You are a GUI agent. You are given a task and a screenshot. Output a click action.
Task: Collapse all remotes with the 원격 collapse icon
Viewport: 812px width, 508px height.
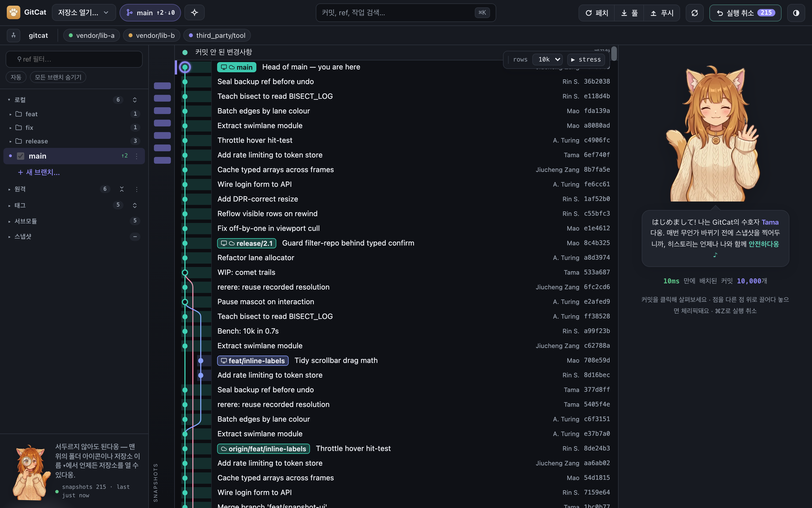pyautogui.click(x=122, y=189)
